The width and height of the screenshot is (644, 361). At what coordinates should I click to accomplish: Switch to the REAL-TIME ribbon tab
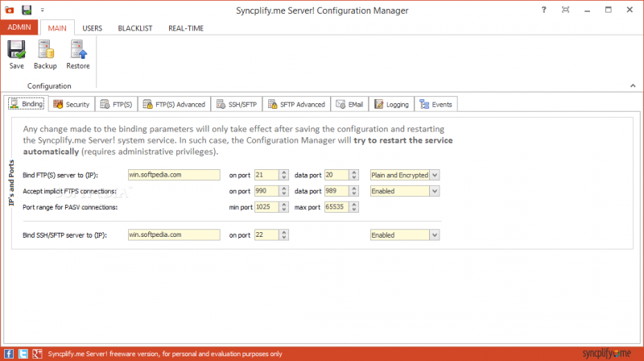(x=186, y=28)
